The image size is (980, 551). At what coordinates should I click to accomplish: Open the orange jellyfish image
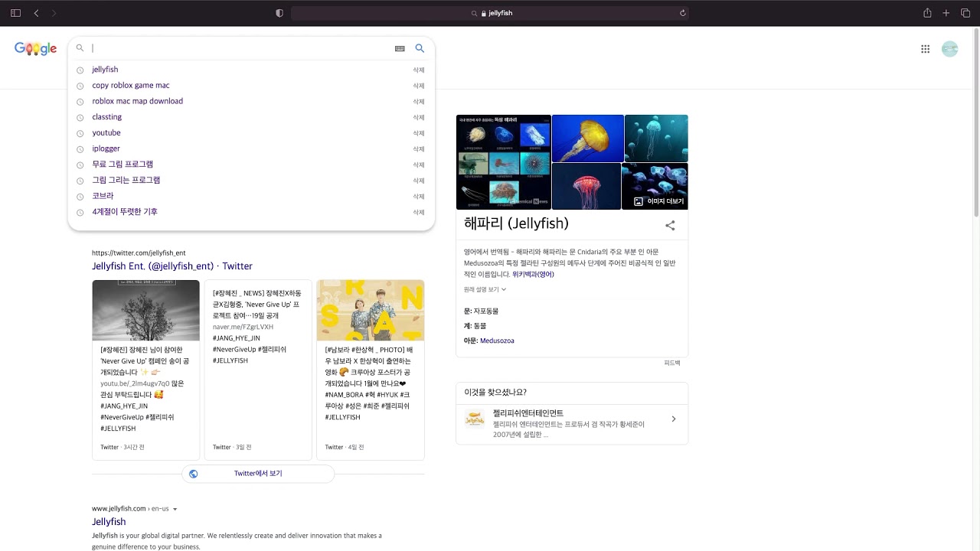[x=587, y=139]
